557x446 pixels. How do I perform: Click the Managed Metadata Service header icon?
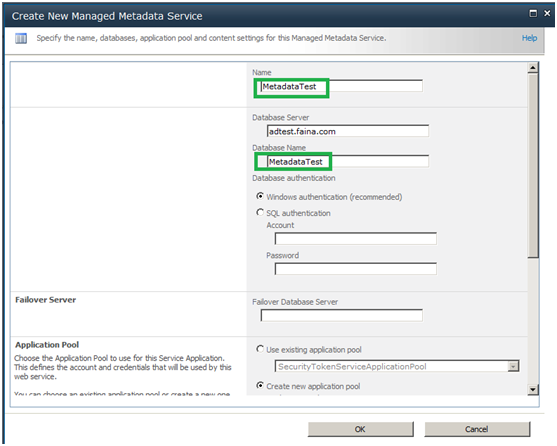coord(21,38)
